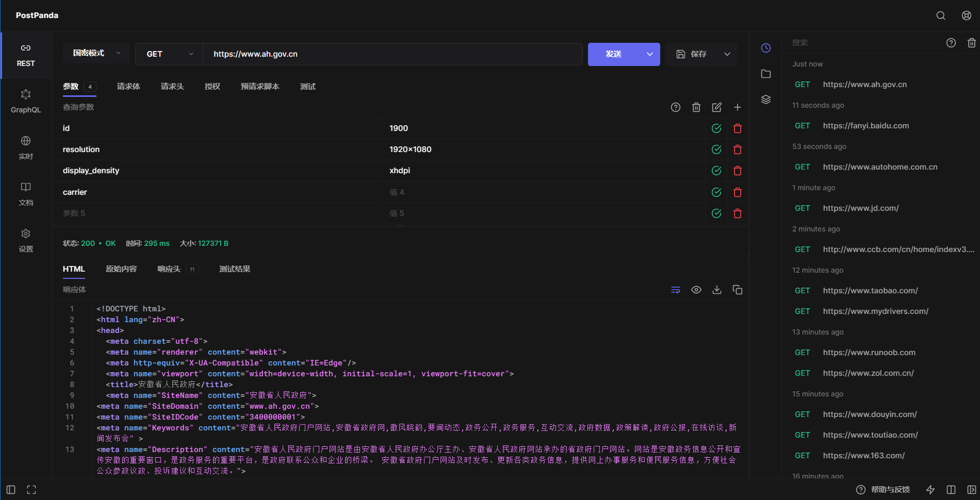Screen dimensions: 980x500
Task: Toggle response preview eye icon
Action: (x=696, y=290)
